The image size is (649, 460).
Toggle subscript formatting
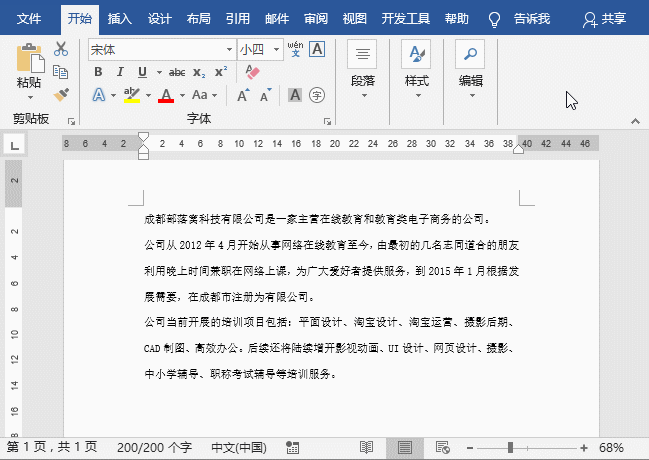199,72
